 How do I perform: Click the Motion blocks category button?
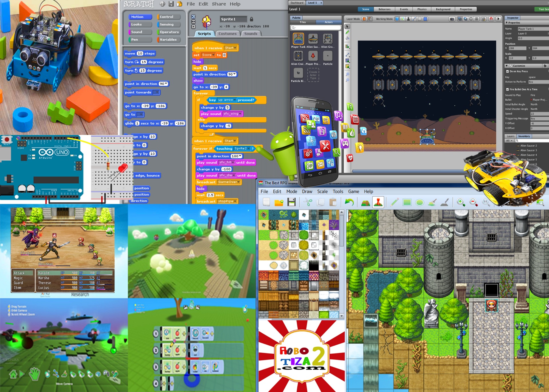coord(140,17)
